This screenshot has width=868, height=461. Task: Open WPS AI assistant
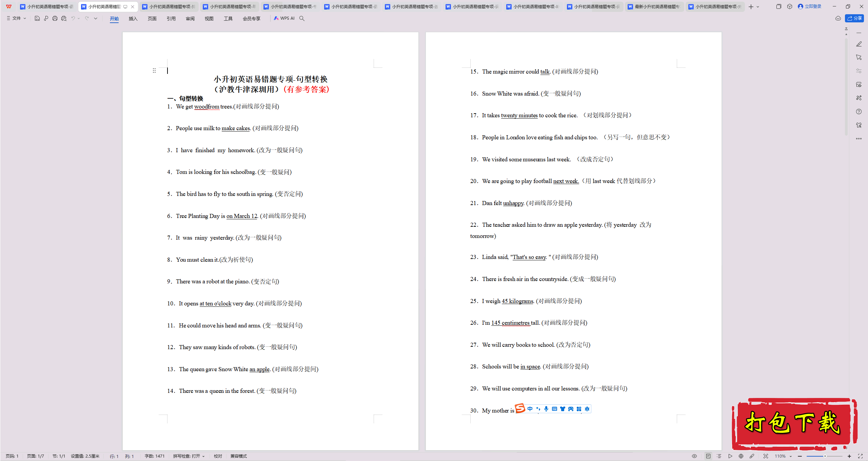pyautogui.click(x=284, y=18)
